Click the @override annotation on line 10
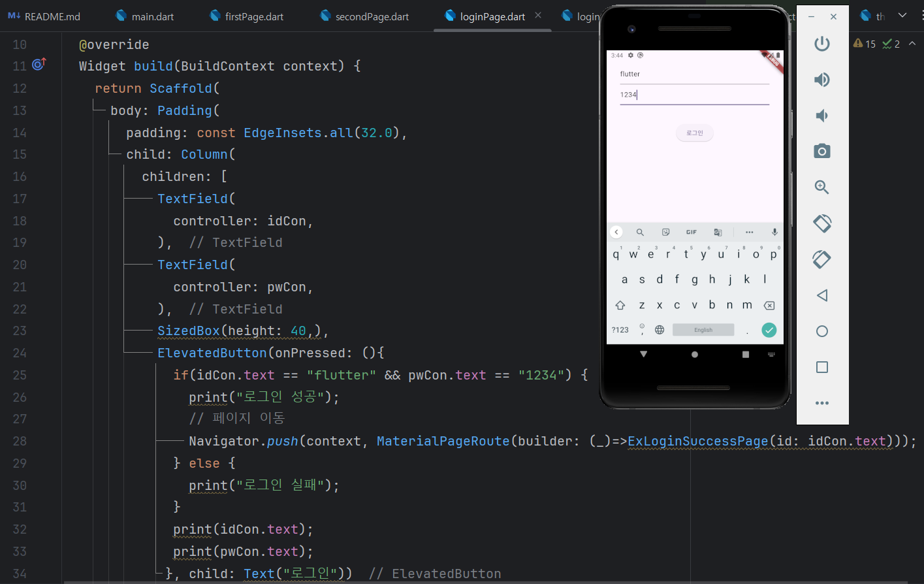 [114, 45]
